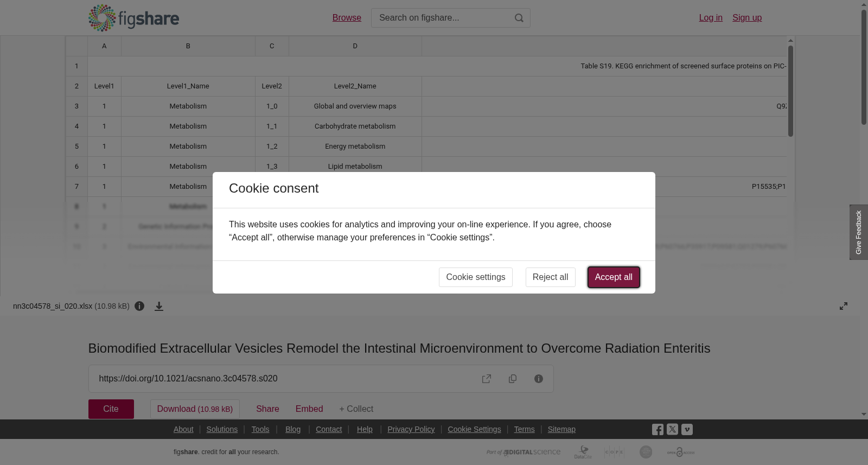Download the xlsx file via arrow icon
Screen dimensions: 868x465
tap(159, 306)
